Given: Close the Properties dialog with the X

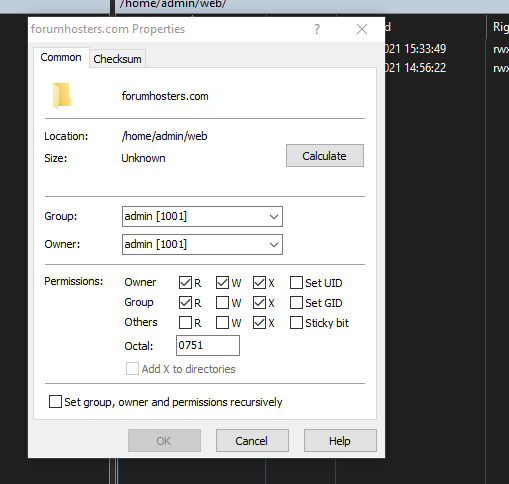Looking at the screenshot, I should click(362, 29).
